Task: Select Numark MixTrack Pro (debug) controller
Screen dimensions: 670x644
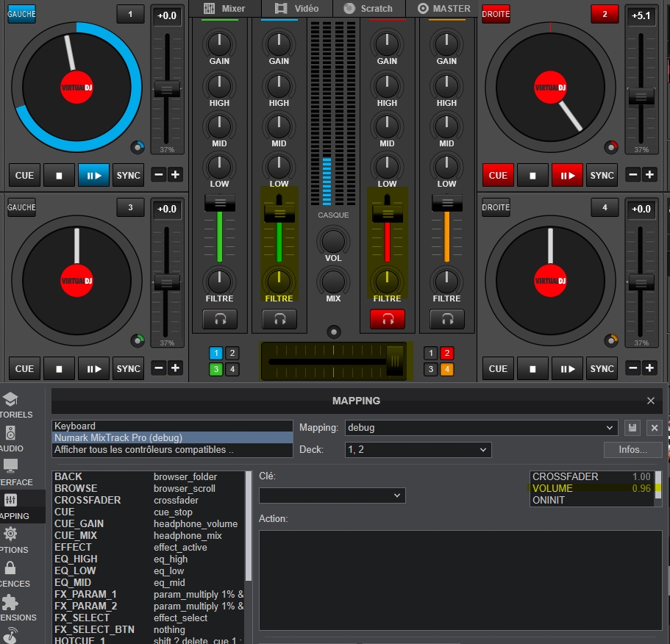Action: 172,437
